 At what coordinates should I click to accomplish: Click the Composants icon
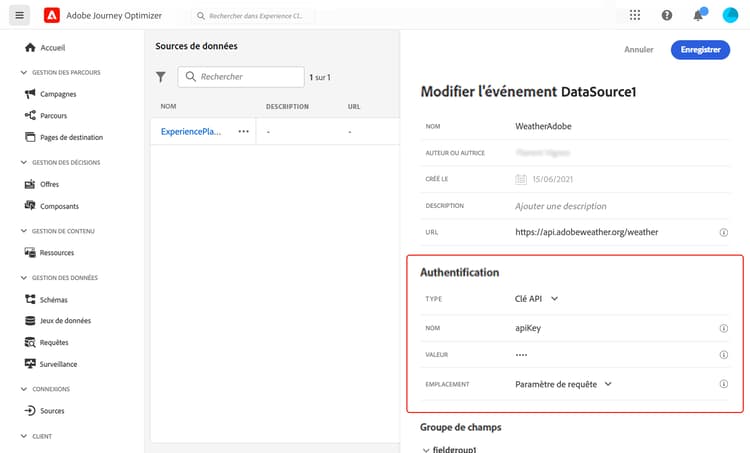[x=30, y=206]
